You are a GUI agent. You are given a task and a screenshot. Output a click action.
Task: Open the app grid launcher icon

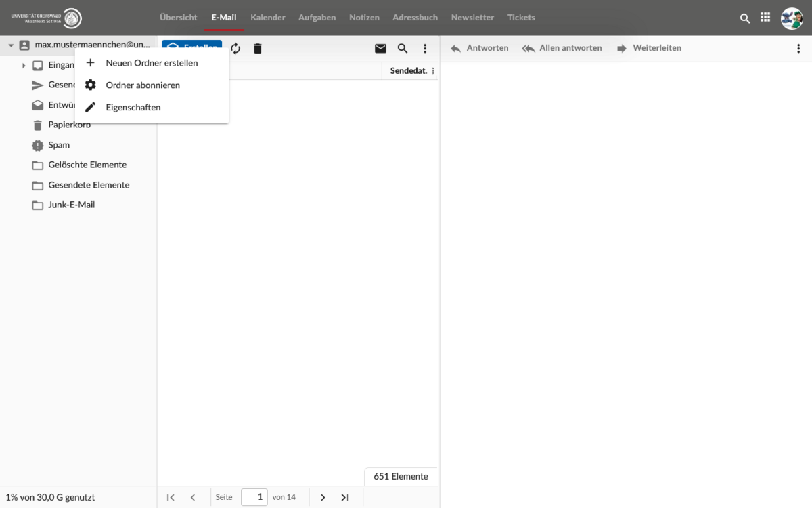[765, 18]
